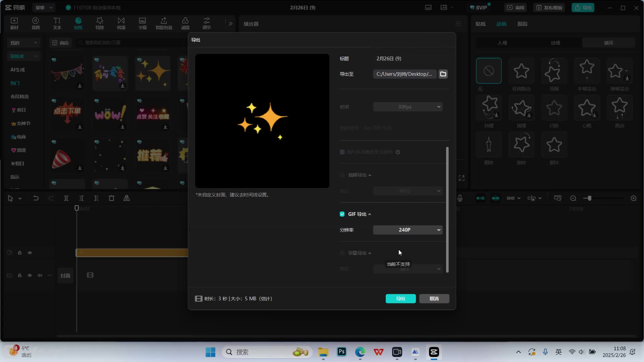Screen dimensions: 644x362
Task: Click the zoom in timeline icon
Action: [634, 198]
